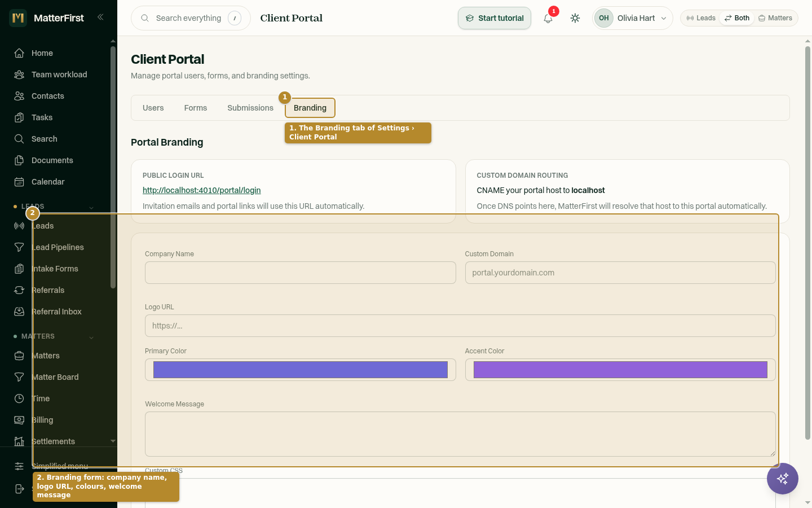
Task: Click the OH avatar badge
Action: 604,18
